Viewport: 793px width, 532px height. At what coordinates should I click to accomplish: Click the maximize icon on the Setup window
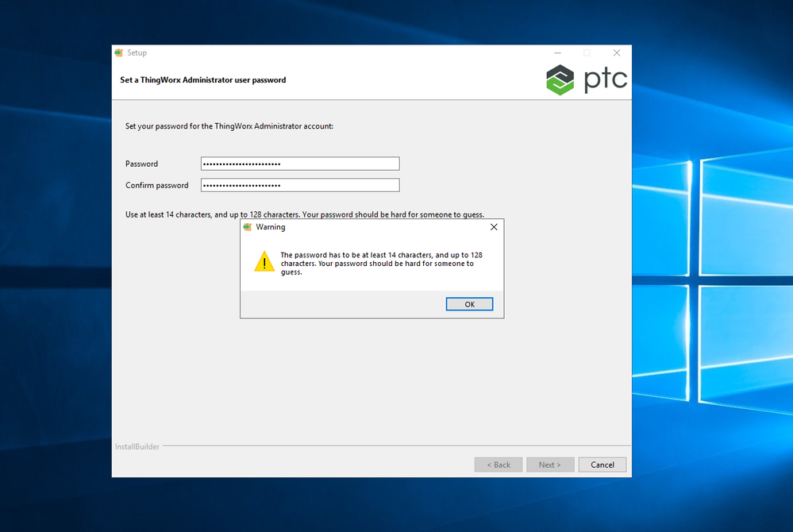pos(586,52)
